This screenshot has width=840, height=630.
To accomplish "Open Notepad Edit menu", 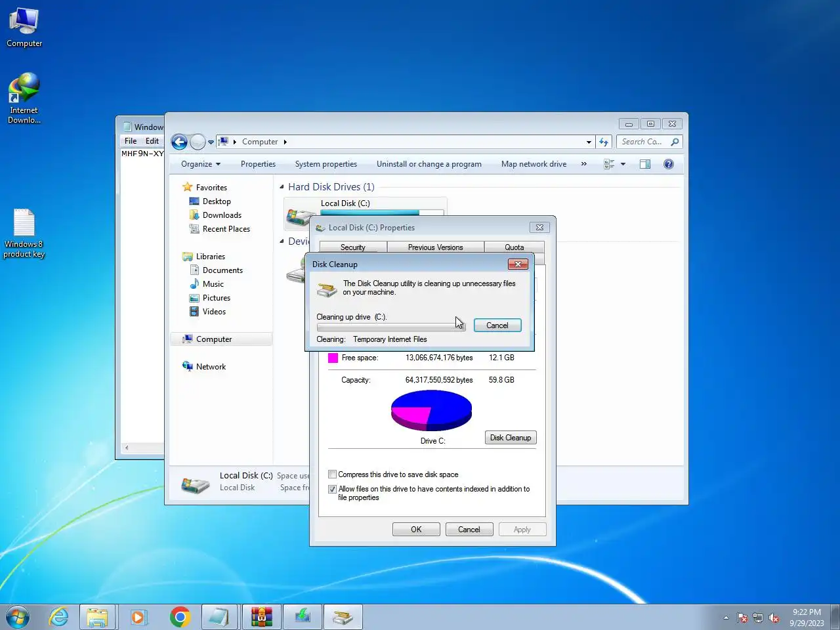I will [152, 140].
